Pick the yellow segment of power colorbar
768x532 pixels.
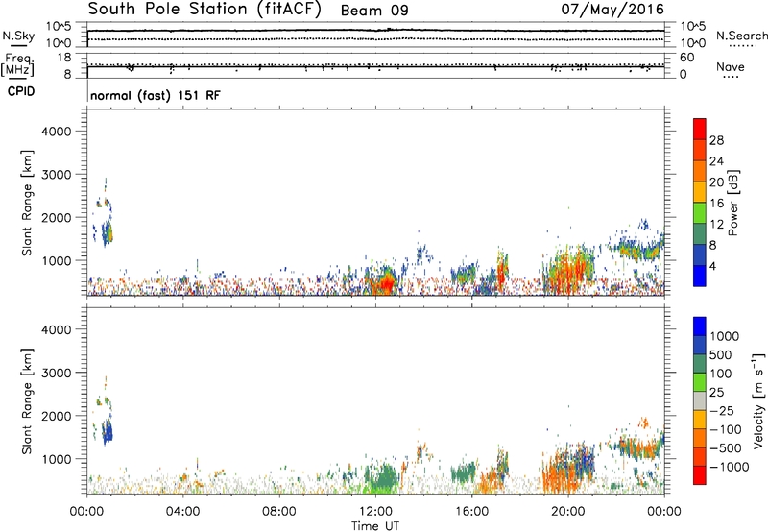700,192
